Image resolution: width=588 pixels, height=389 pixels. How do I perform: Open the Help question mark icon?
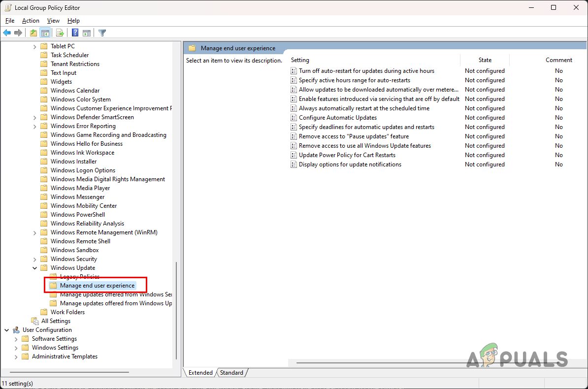click(x=75, y=33)
